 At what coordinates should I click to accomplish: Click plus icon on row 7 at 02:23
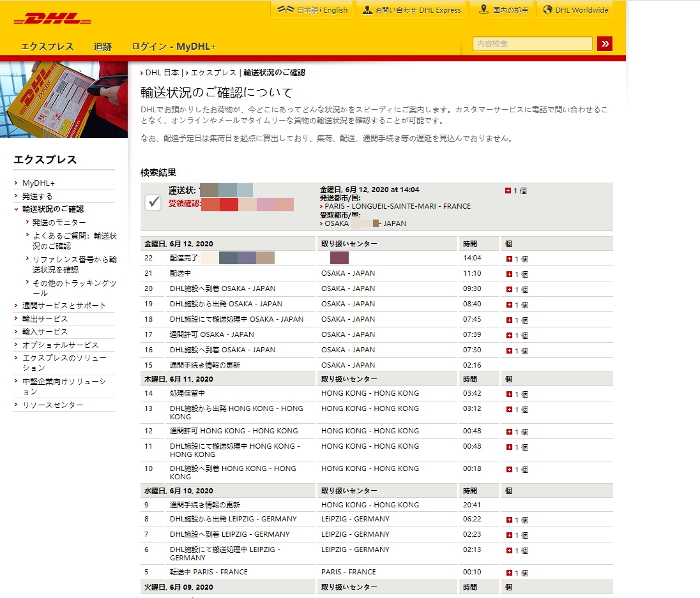pyautogui.click(x=509, y=535)
